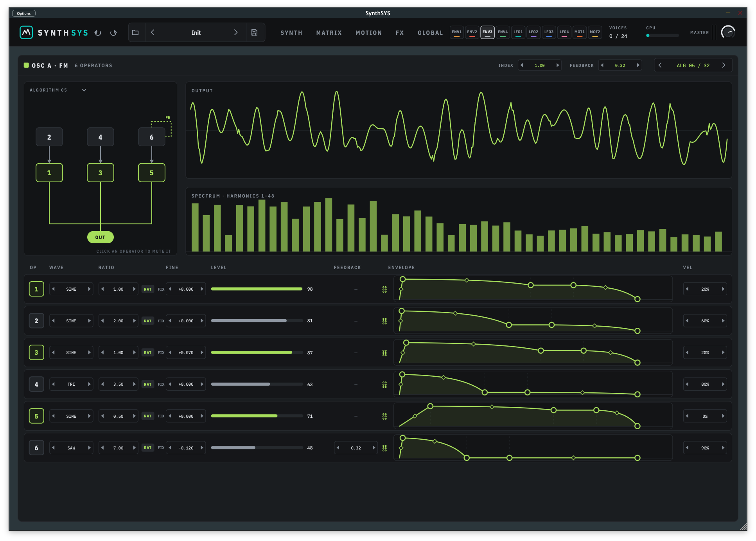
Task: Decrease top FEEDBACK value with left arrow
Action: coord(602,65)
